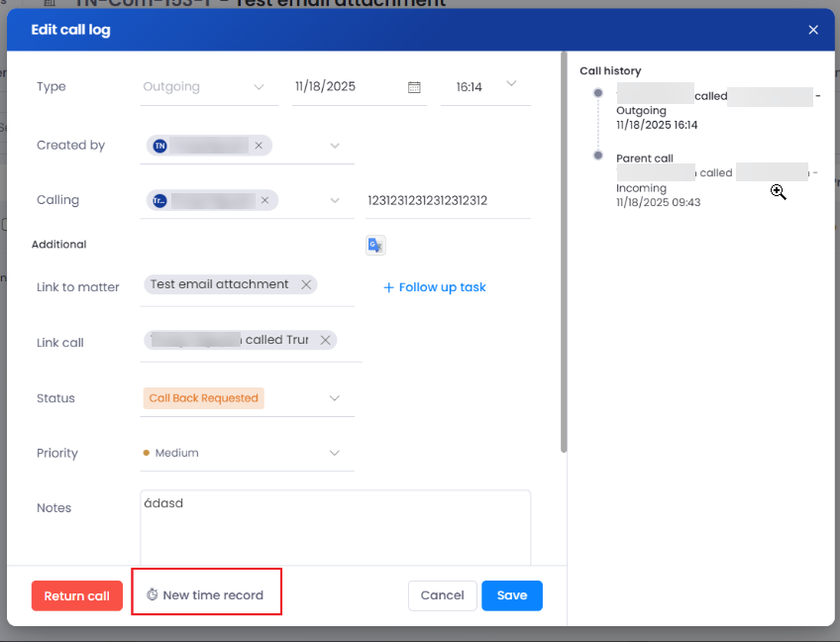Open the Calling contact dropdown

[335, 200]
